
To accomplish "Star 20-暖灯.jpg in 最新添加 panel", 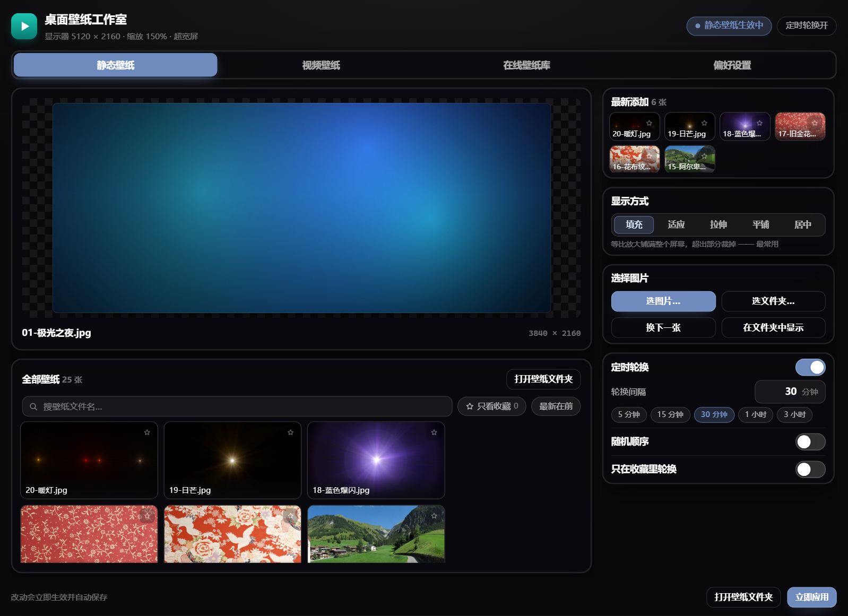I will coord(649,123).
